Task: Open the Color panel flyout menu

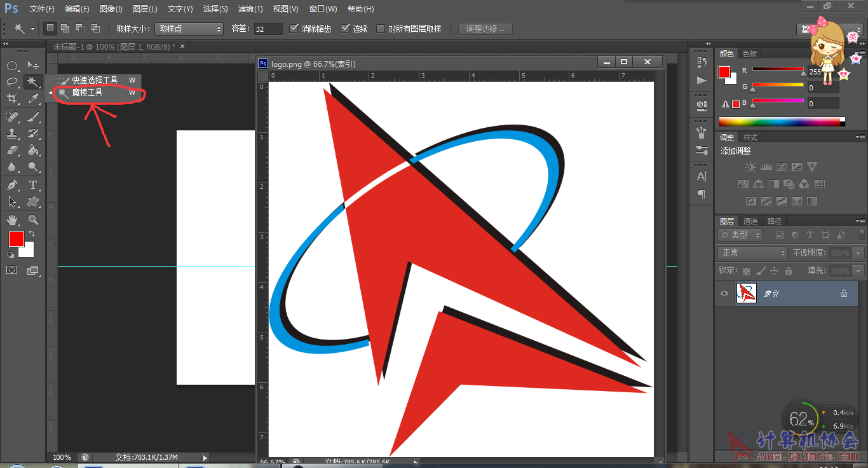Action: [860, 53]
